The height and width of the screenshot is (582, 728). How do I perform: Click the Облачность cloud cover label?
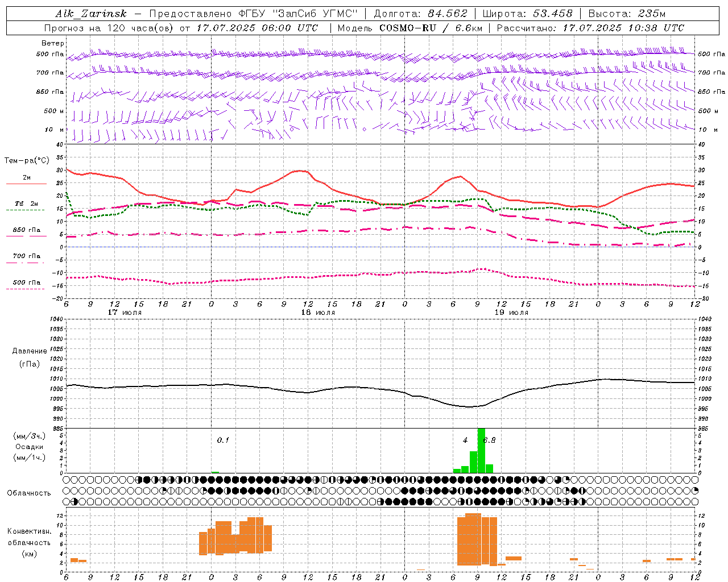point(29,493)
